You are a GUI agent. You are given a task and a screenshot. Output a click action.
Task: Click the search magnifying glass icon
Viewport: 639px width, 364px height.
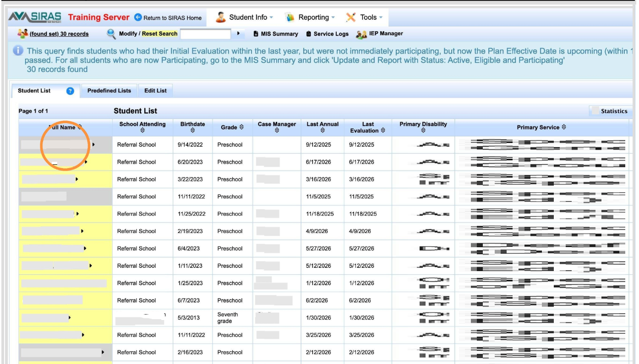(x=111, y=33)
